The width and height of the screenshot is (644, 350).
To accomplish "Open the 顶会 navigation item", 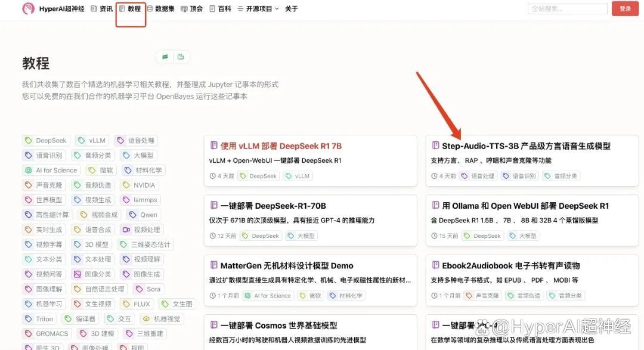I will [191, 9].
